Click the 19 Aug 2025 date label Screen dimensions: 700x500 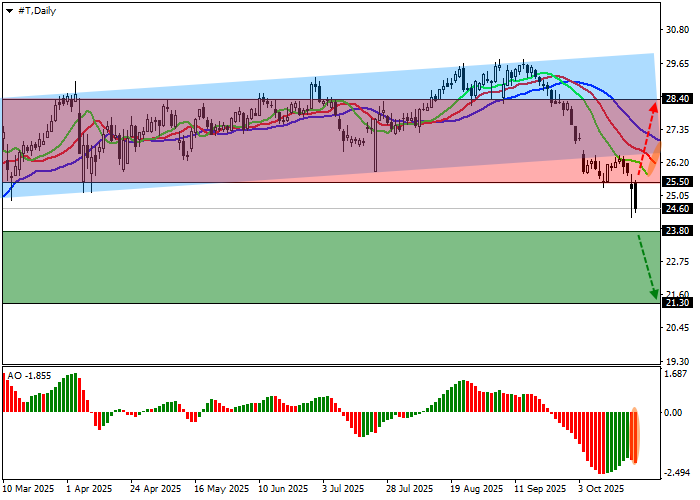476,490
